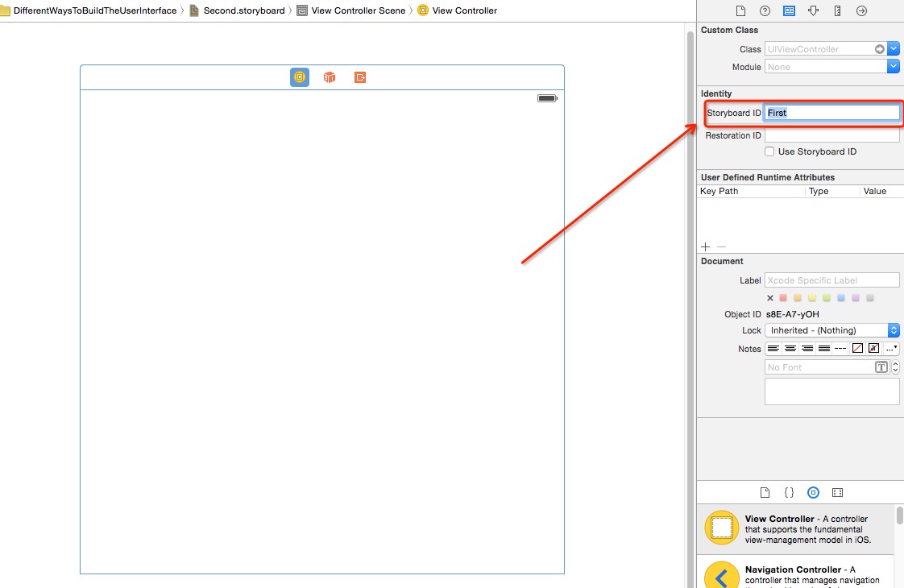Enable the Use Storyboard ID checkbox
Viewport: 904px width, 588px height.
click(769, 151)
